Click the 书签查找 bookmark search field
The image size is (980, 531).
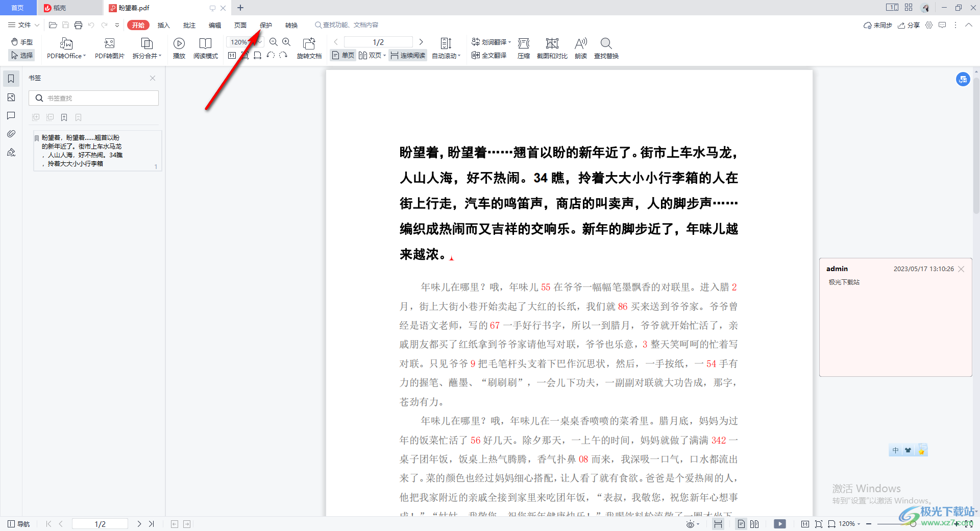pyautogui.click(x=94, y=98)
